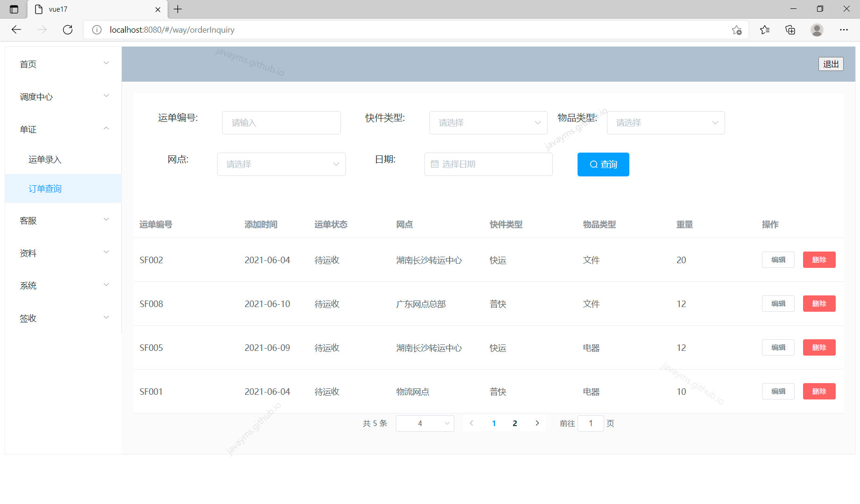Click the 运单编号 input field
Image resolution: width=860 pixels, height=504 pixels.
point(282,123)
